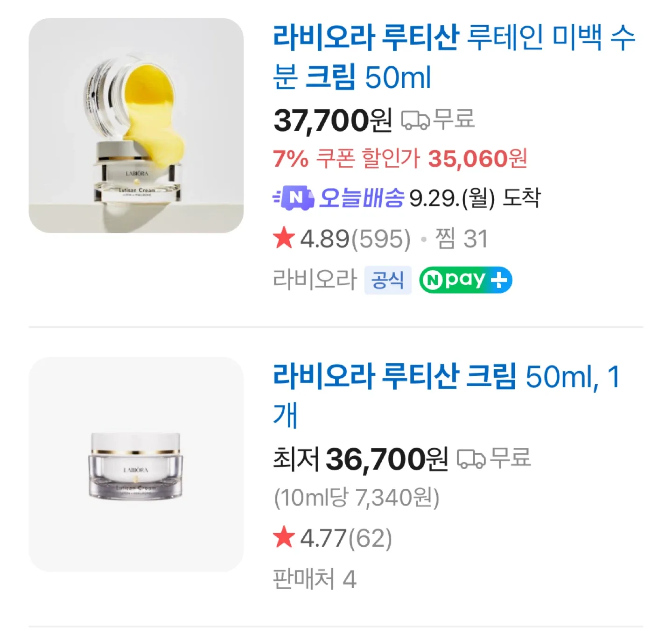The width and height of the screenshot is (672, 634).
Task: Open the (62) review count
Action: (370, 538)
